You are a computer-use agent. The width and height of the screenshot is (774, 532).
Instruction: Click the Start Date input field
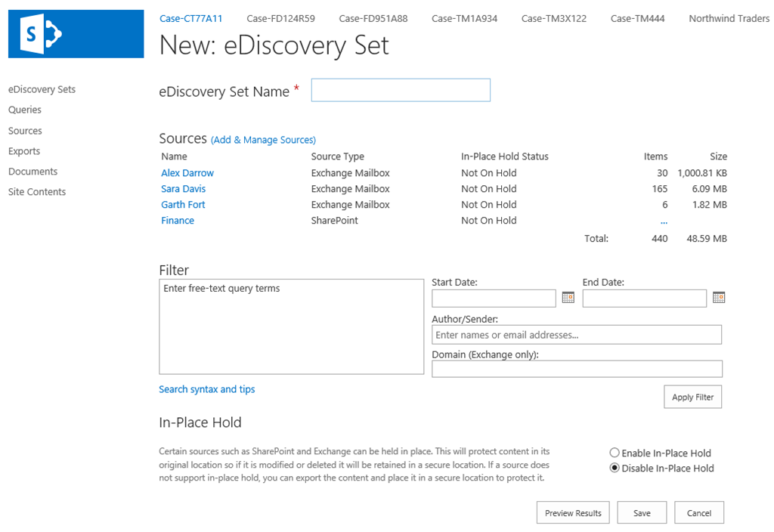click(x=494, y=298)
